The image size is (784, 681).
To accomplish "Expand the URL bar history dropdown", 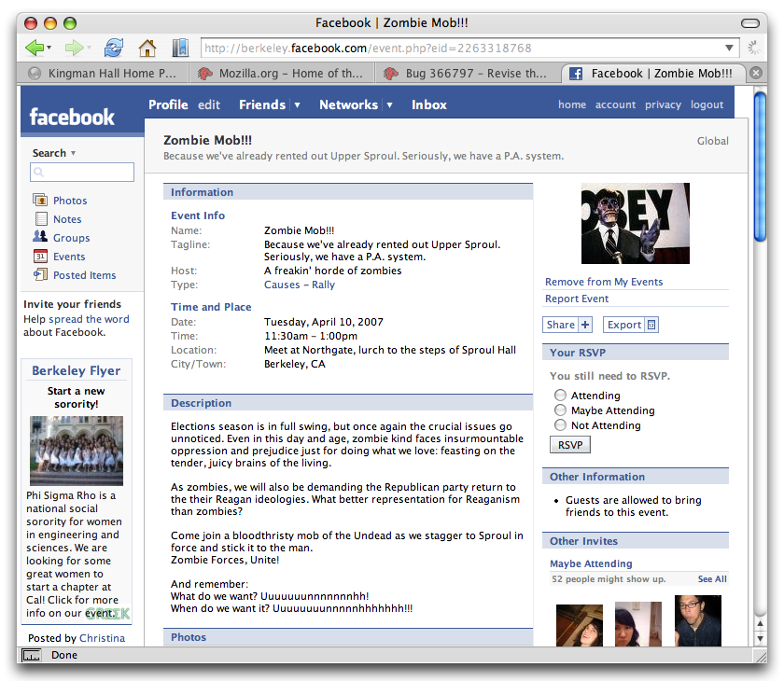I will click(730, 48).
